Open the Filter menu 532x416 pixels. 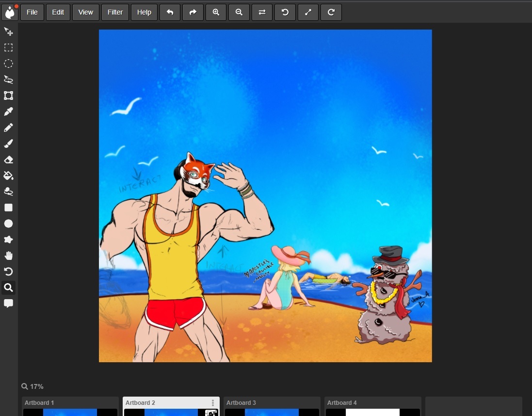(x=115, y=13)
